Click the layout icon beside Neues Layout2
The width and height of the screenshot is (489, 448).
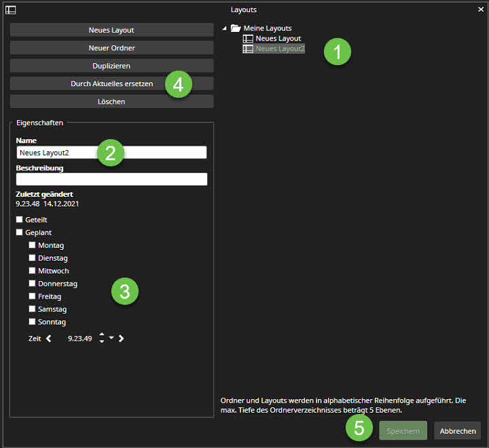(248, 49)
